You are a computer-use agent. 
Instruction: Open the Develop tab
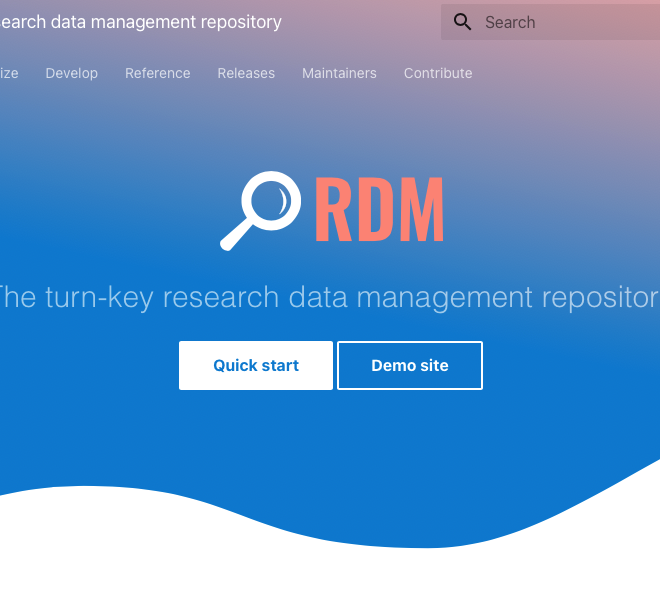point(72,73)
